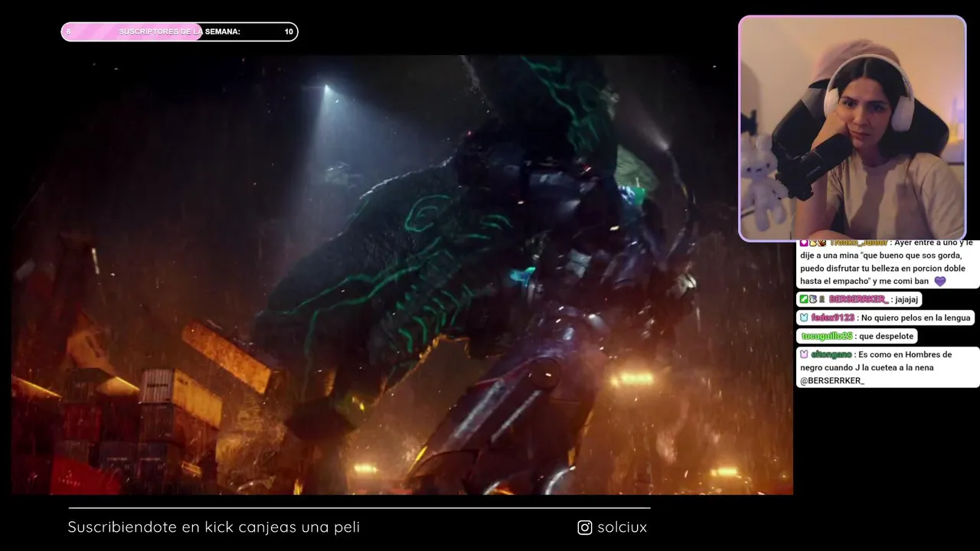Click the tucuguillo25 username in chat
The image size is (980, 551).
827,336
